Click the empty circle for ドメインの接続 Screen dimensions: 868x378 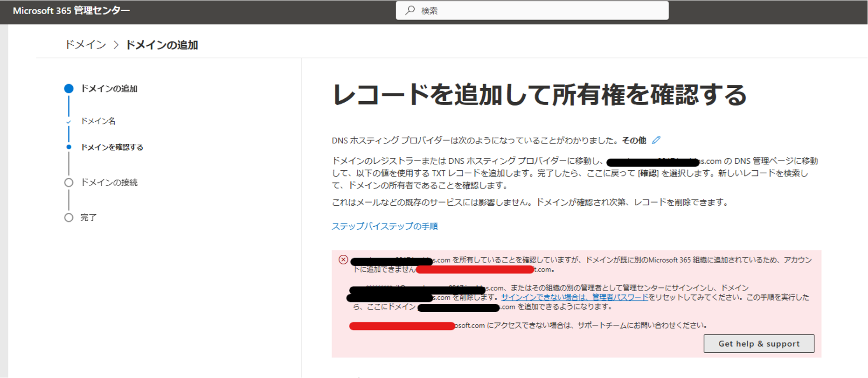pyautogui.click(x=69, y=182)
